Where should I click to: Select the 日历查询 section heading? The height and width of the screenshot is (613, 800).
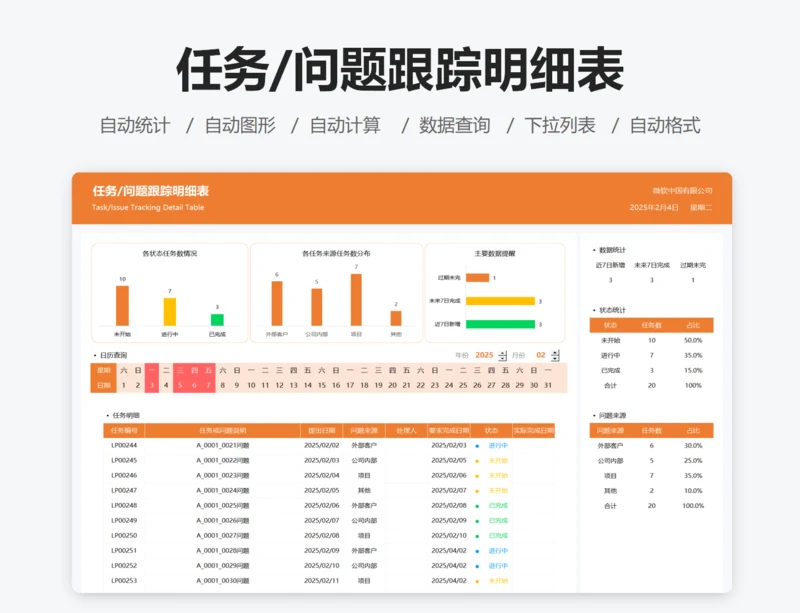113,355
